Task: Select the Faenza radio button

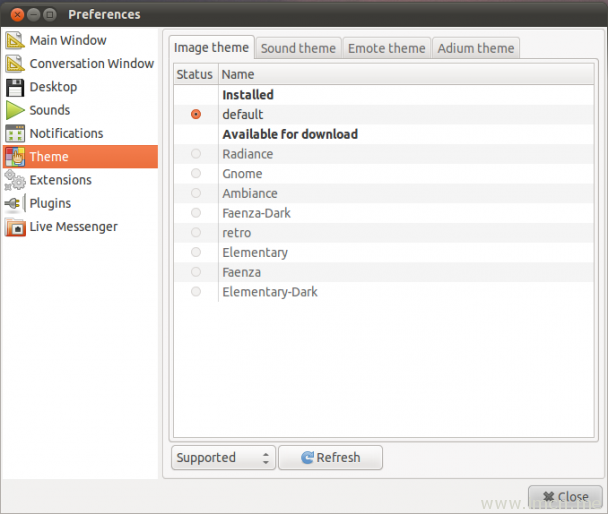Action: 196,272
